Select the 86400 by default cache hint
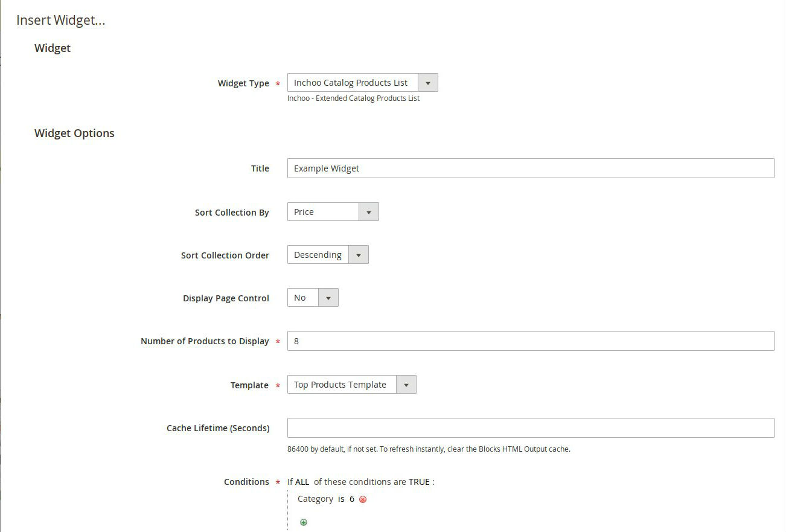Viewport: 786px width, 532px height. point(429,449)
